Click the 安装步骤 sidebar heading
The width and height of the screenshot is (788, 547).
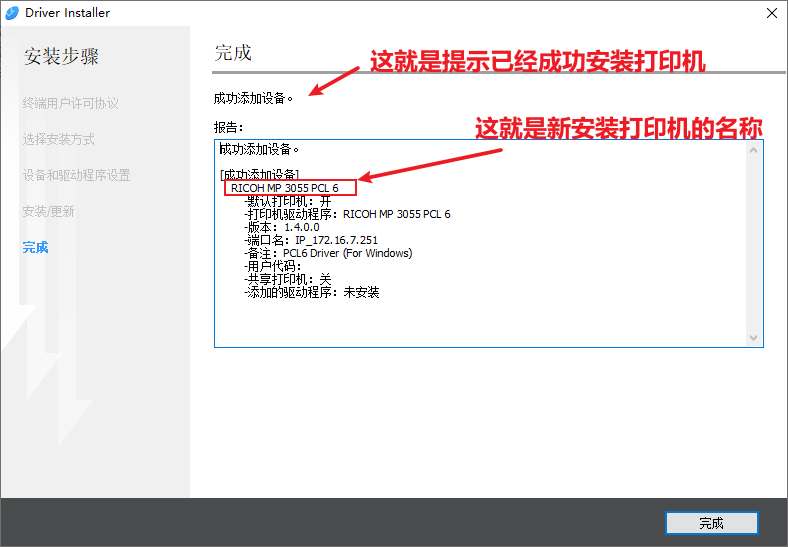pos(62,56)
